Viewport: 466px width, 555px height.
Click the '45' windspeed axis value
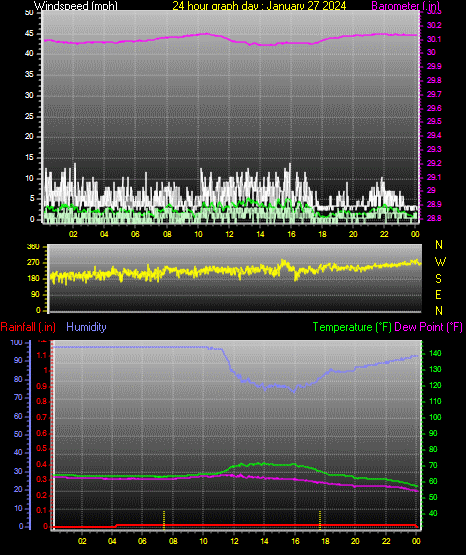[x=29, y=34]
